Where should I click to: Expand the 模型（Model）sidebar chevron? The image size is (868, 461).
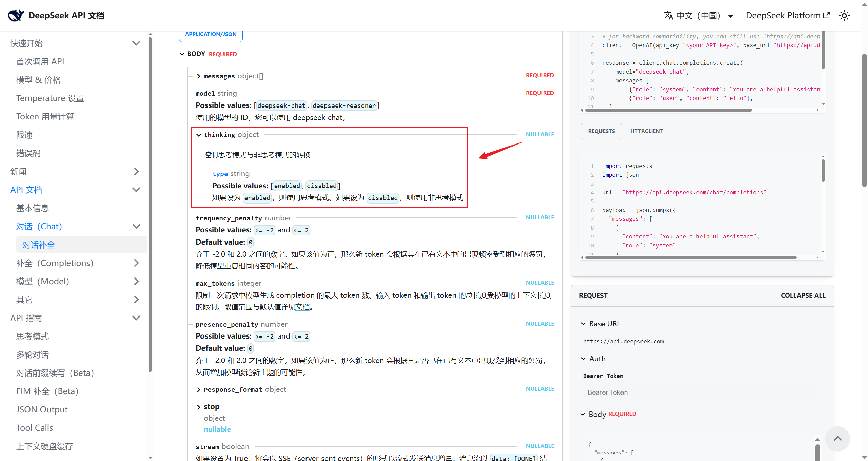(x=136, y=281)
